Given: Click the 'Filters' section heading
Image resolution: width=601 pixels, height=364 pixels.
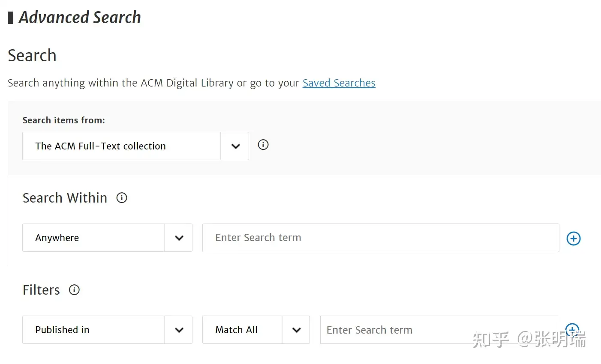Looking at the screenshot, I should 41,290.
